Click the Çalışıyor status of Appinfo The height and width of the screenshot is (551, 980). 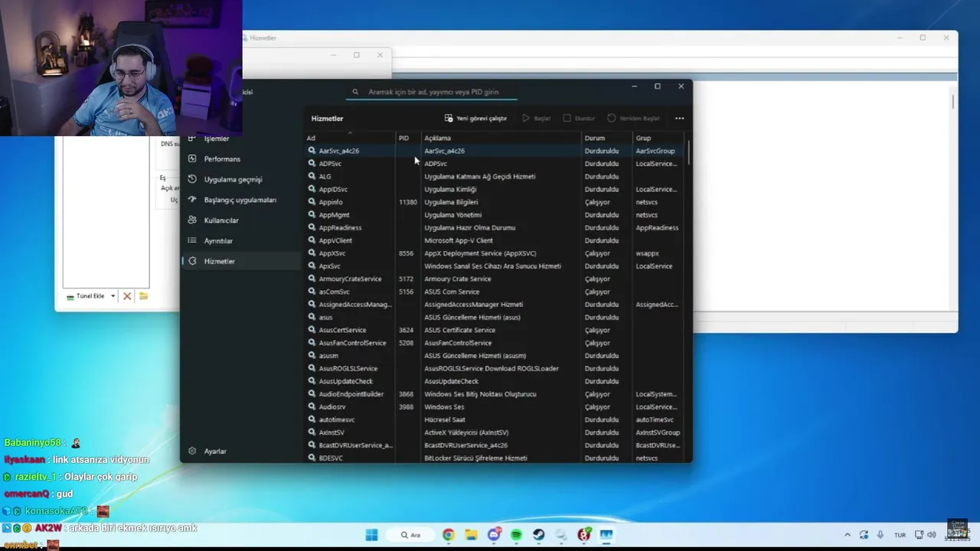point(597,202)
